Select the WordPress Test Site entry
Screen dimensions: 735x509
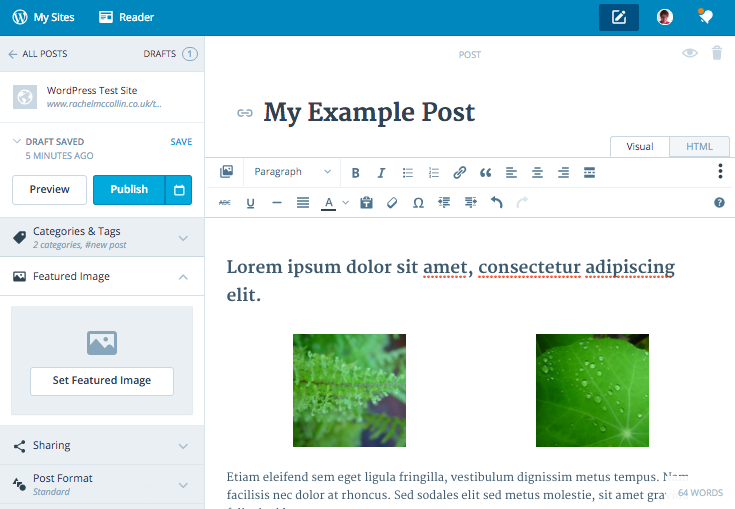click(x=102, y=97)
